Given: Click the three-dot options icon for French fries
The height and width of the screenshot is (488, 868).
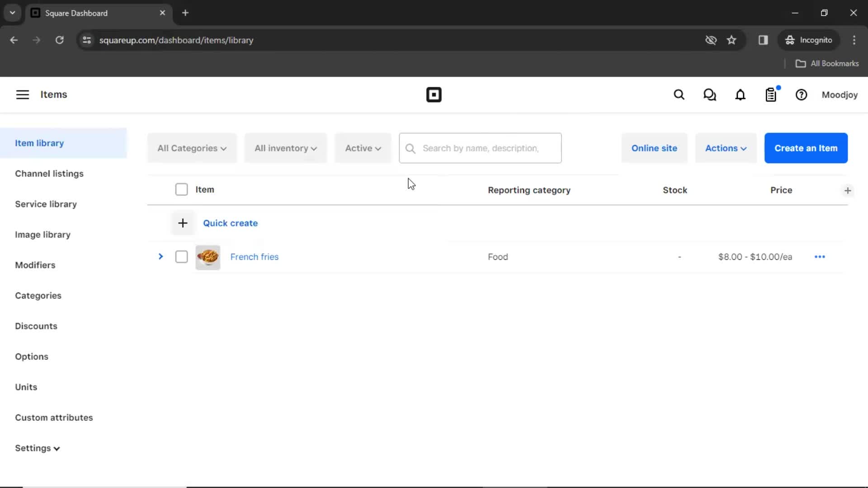Looking at the screenshot, I should pyautogui.click(x=820, y=256).
